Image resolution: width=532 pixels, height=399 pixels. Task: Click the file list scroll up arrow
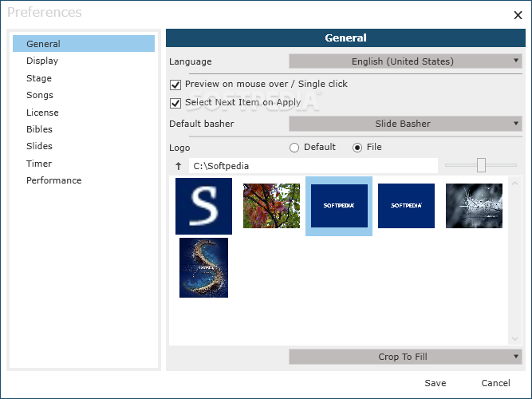pyautogui.click(x=514, y=184)
